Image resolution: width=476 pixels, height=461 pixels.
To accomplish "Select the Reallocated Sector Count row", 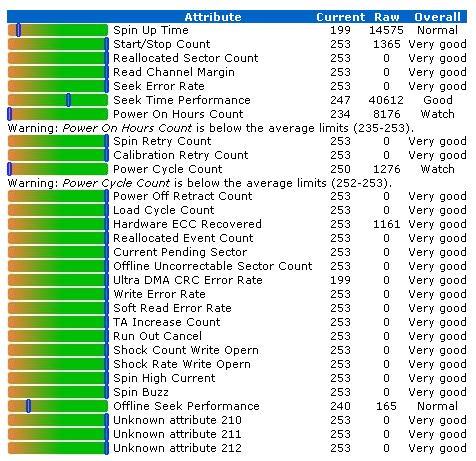I will pyautogui.click(x=237, y=58).
